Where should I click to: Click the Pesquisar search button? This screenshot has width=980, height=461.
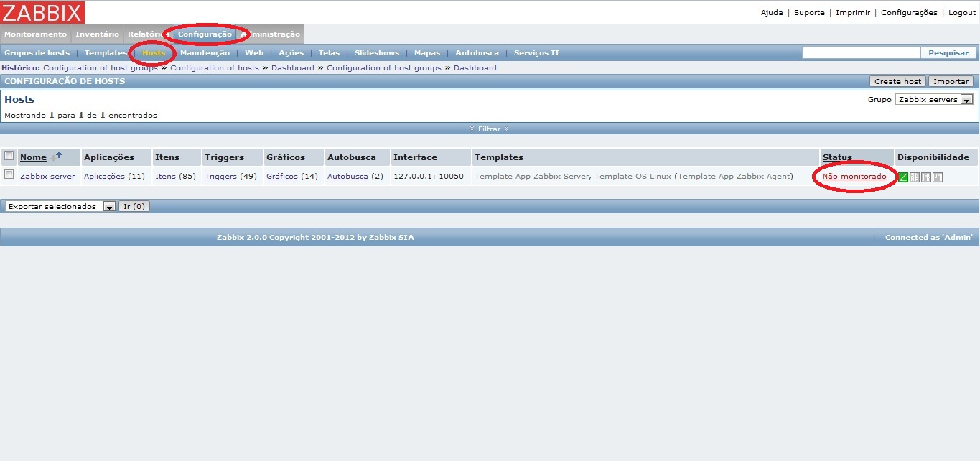click(x=948, y=52)
